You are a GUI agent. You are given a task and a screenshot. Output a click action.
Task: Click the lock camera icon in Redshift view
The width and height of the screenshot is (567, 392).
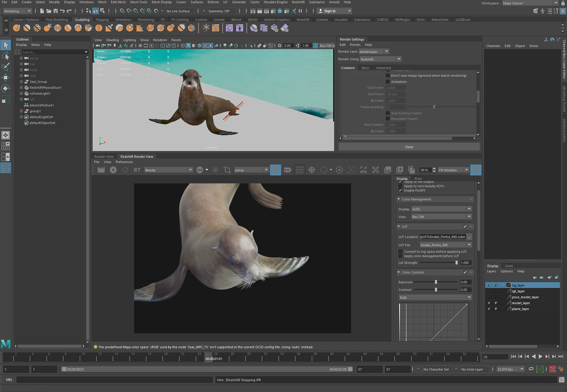(x=275, y=170)
